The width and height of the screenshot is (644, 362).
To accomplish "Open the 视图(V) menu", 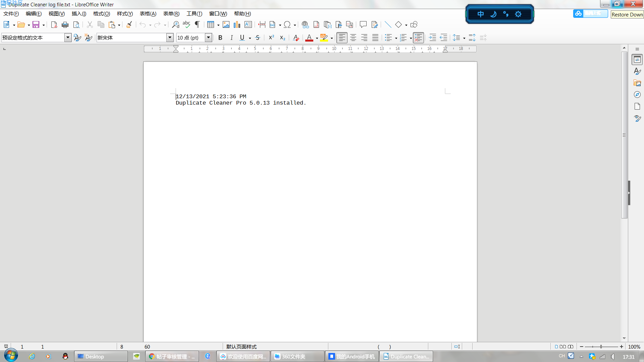I will tap(56, 14).
